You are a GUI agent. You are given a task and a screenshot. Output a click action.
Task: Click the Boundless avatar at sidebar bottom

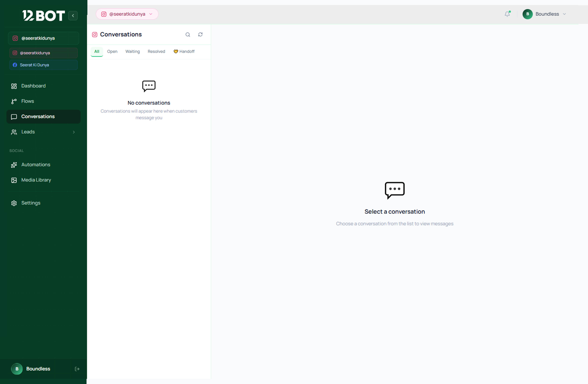tap(17, 369)
